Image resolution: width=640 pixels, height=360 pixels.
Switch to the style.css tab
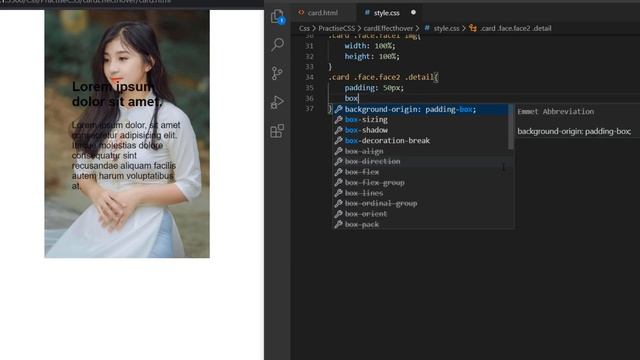coord(387,13)
